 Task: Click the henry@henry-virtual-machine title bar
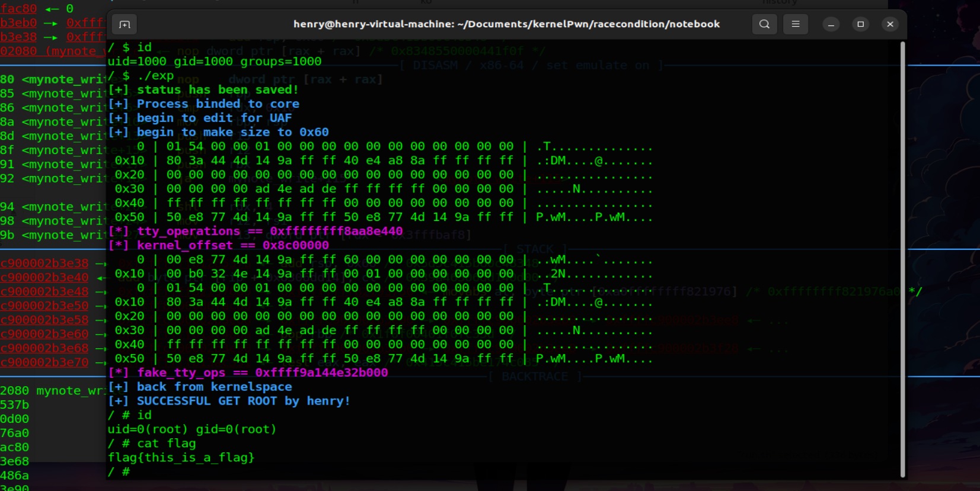(x=506, y=24)
